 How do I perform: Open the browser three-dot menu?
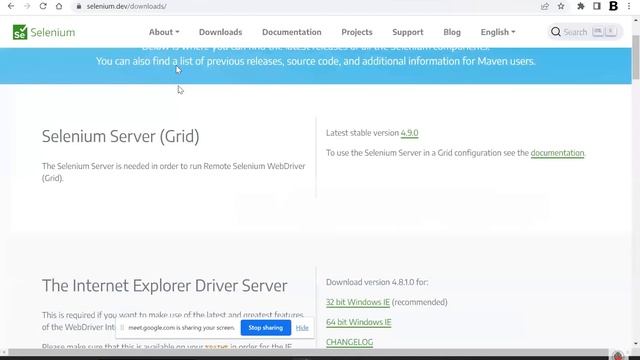(629, 6)
